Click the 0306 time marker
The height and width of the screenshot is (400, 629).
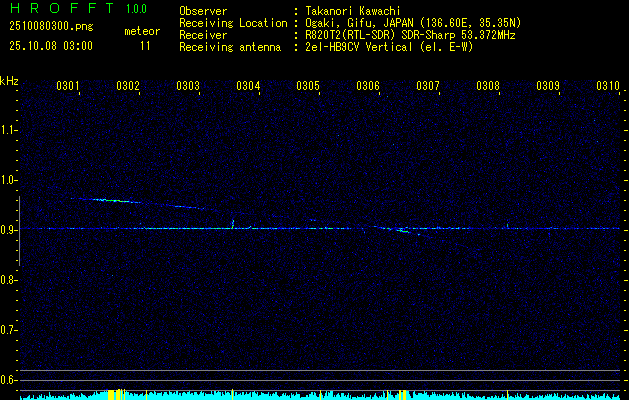(368, 86)
